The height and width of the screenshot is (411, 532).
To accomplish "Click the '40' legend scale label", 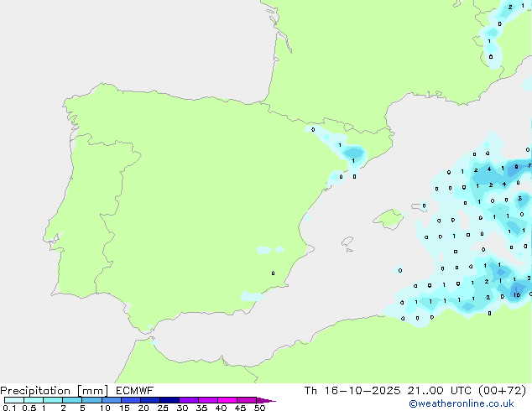I will click(221, 408).
